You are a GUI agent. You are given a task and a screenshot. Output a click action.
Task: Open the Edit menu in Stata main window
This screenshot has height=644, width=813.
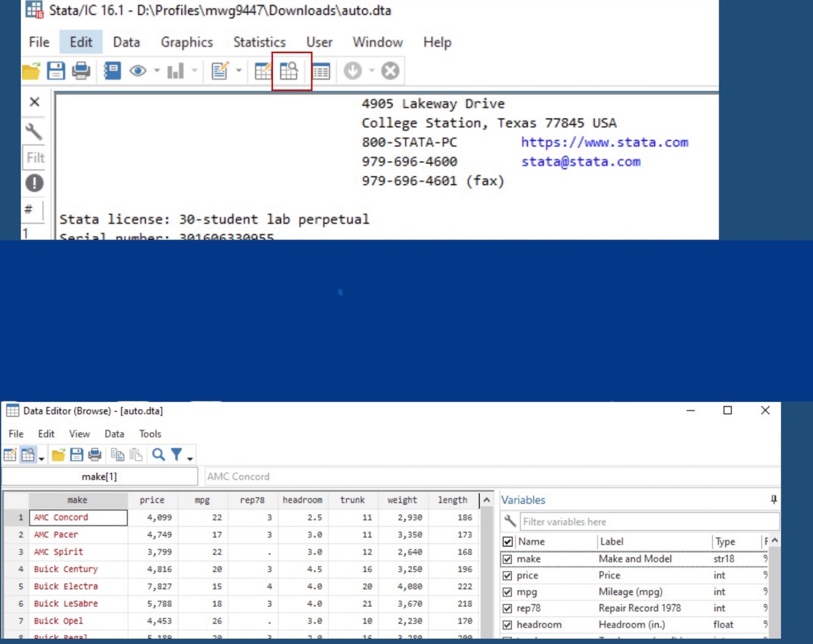click(x=81, y=42)
